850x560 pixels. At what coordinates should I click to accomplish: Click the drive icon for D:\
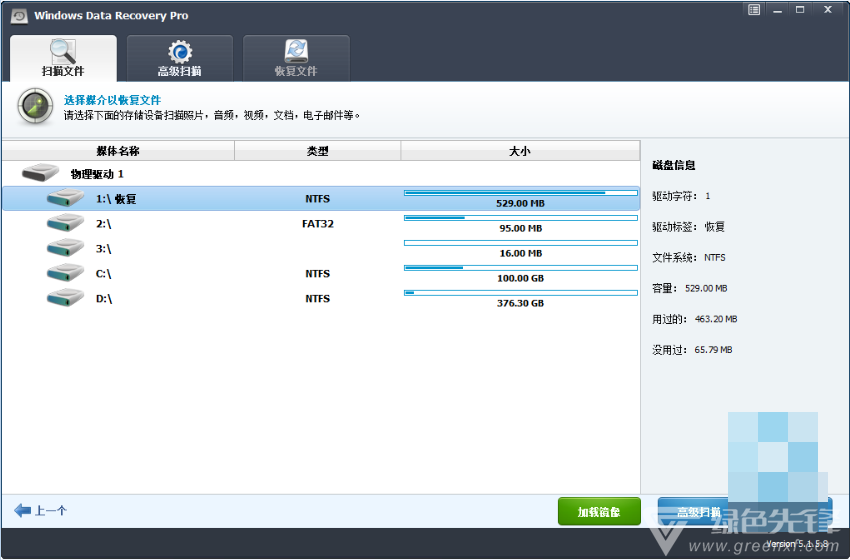coord(65,298)
